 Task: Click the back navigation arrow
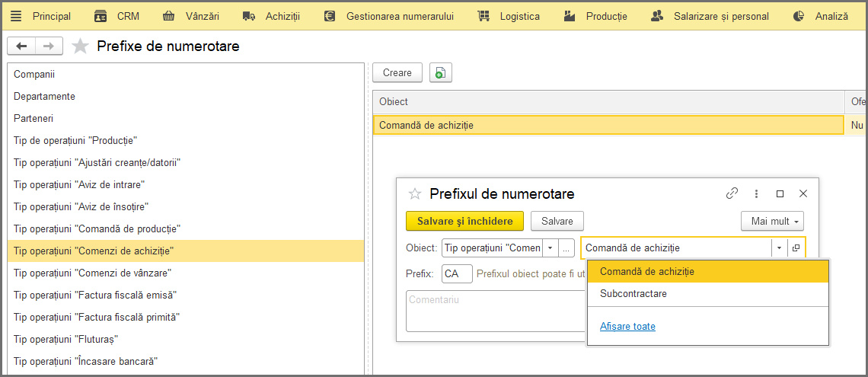click(x=21, y=46)
